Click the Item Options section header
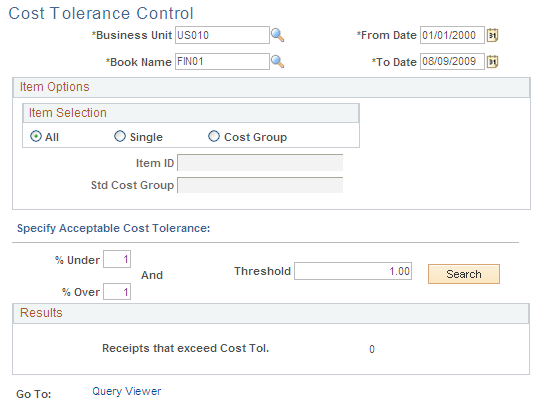The width and height of the screenshot is (549, 412). (x=271, y=87)
